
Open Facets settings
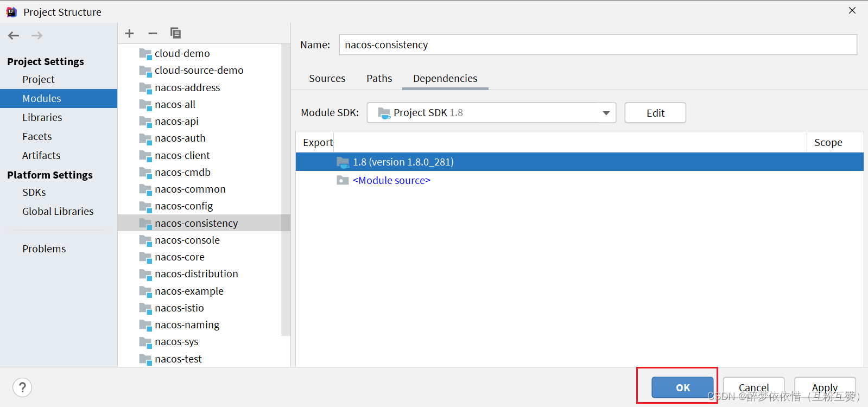[37, 137]
